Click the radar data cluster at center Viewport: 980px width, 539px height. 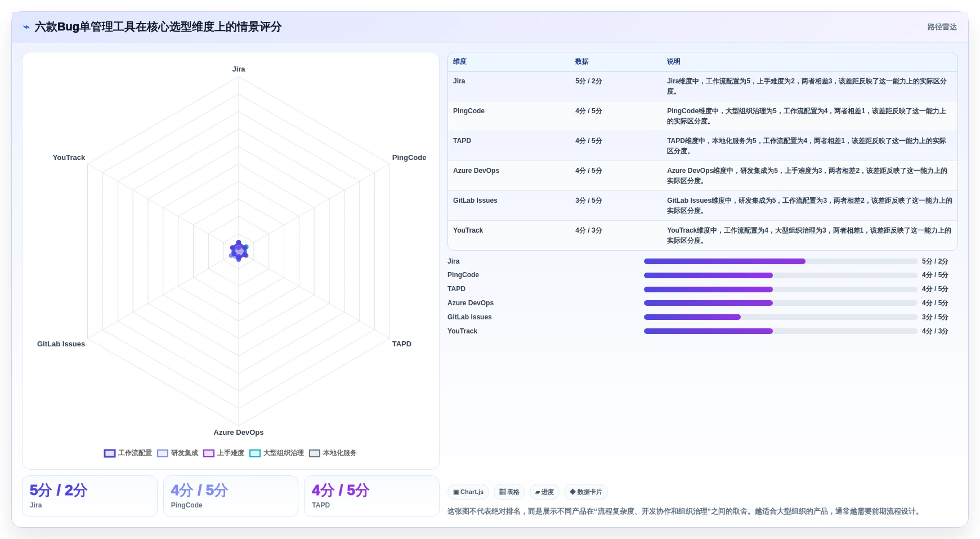[239, 251]
